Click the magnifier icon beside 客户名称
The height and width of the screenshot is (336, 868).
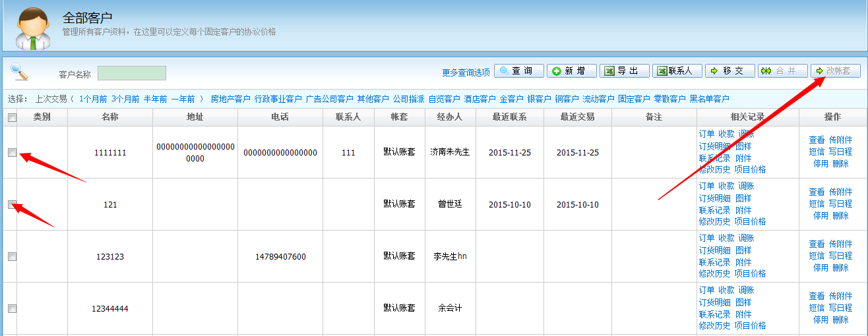tap(20, 72)
